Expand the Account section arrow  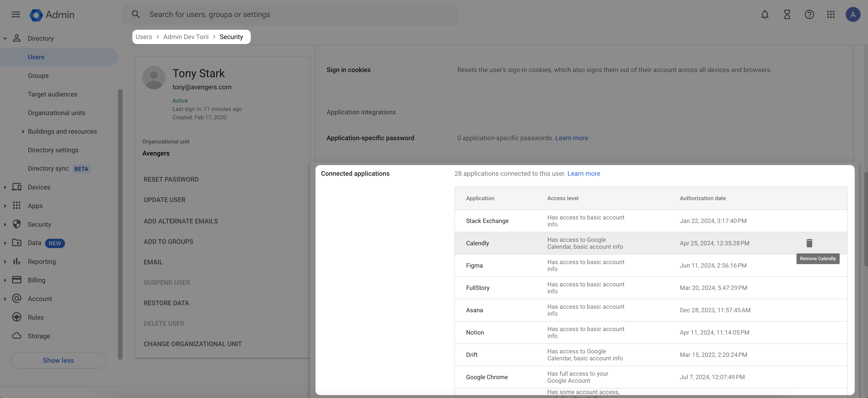click(x=5, y=298)
